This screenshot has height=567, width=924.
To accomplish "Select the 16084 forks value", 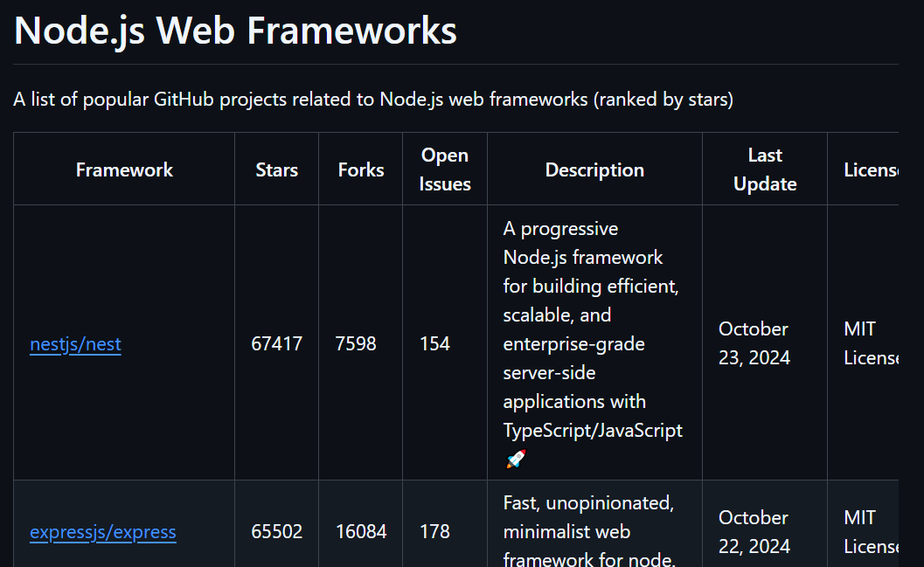I will click(x=361, y=532).
